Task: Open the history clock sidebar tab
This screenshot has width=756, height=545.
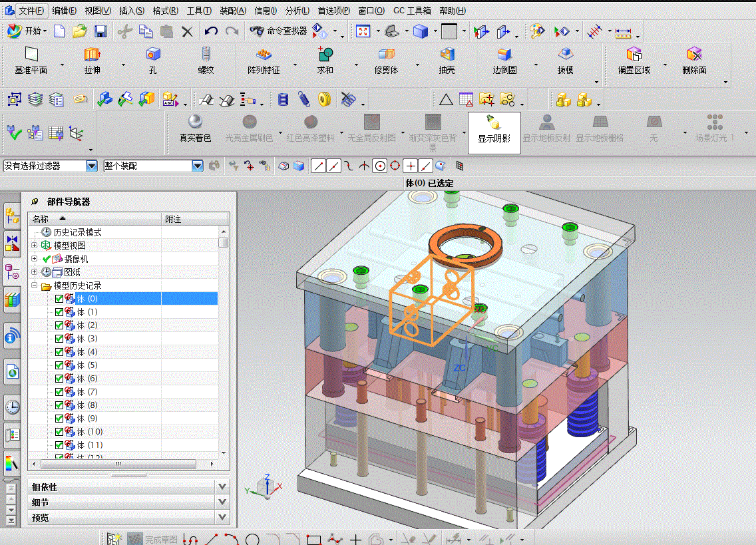Action: 12,407
